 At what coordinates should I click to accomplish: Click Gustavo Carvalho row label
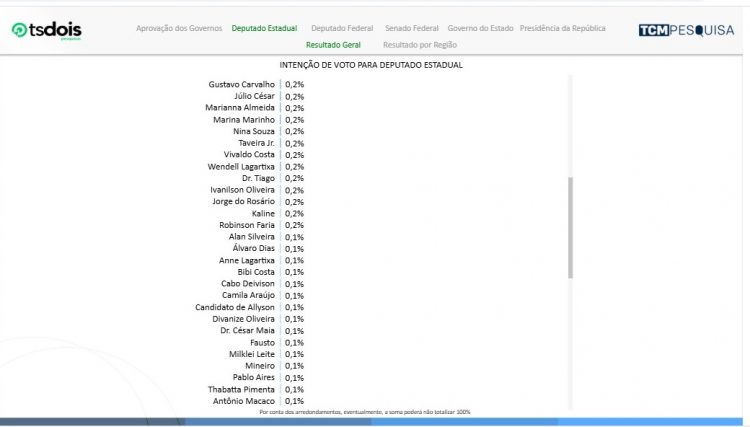click(x=242, y=84)
